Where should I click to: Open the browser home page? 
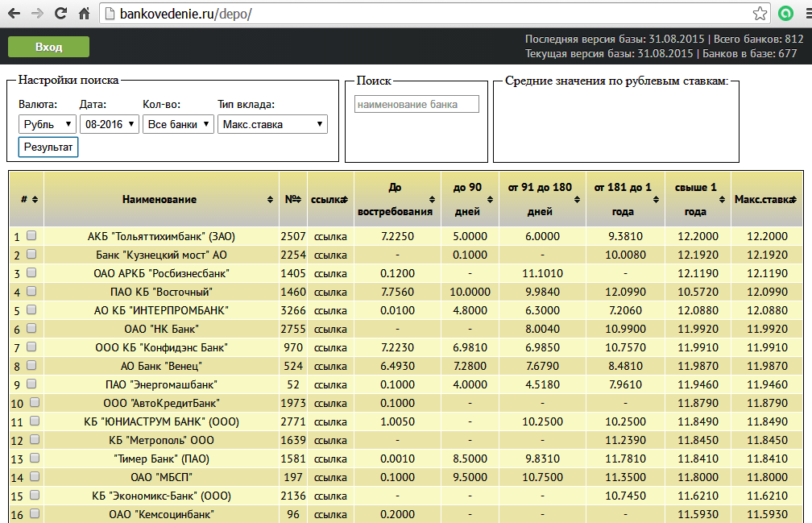pos(84,14)
